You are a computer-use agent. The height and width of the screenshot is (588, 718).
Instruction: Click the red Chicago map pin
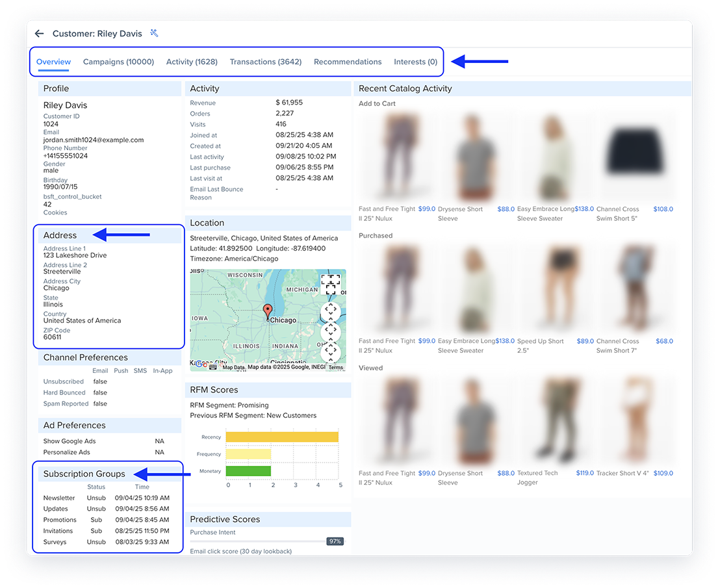coord(266,311)
